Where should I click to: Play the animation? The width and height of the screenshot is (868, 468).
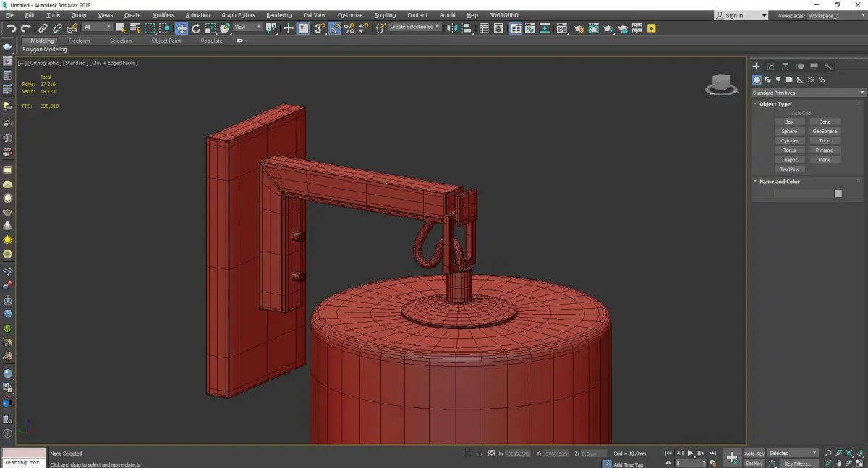691,453
